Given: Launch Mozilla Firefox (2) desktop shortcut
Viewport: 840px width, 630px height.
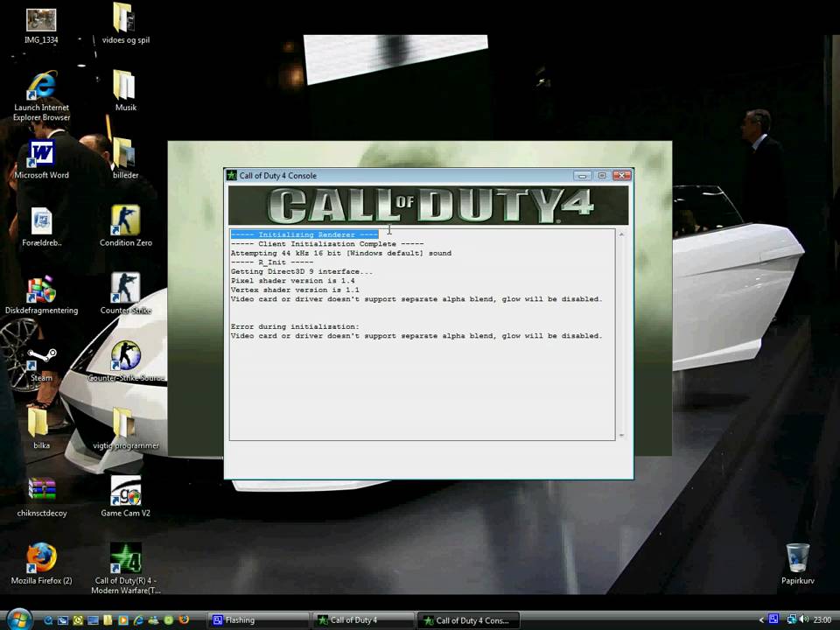Looking at the screenshot, I should [x=42, y=563].
